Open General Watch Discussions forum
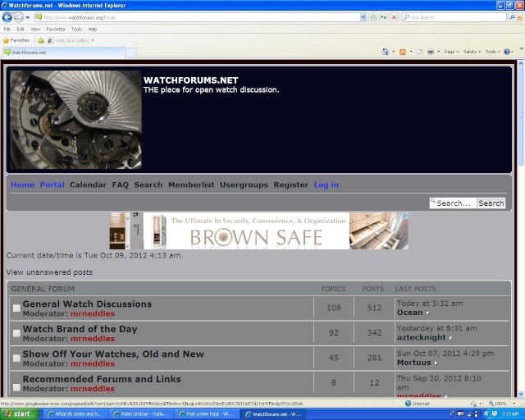Image resolution: width=525 pixels, height=420 pixels. (87, 304)
